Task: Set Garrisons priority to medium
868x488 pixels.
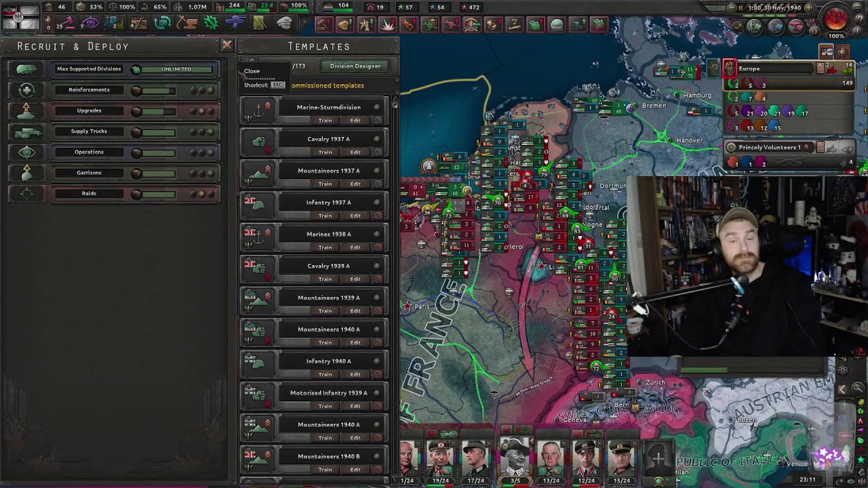Action: pos(201,174)
